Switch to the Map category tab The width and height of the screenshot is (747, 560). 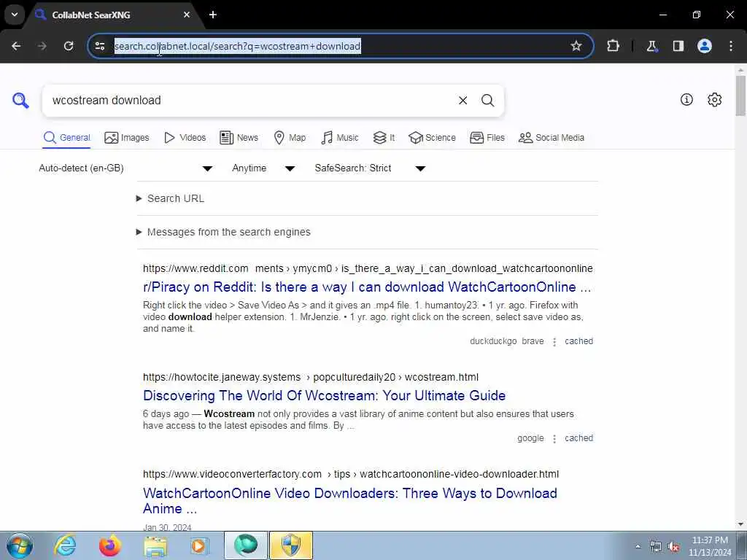pos(290,138)
